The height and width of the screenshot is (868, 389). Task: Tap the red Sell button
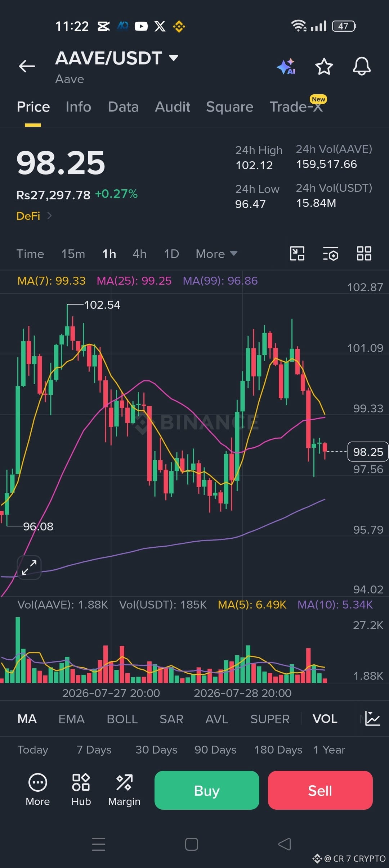[320, 790]
